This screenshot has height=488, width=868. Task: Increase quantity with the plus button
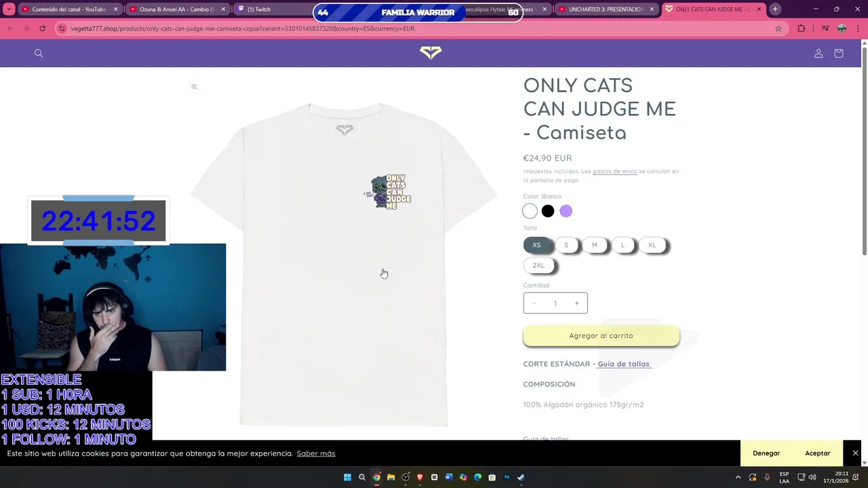pyautogui.click(x=577, y=303)
